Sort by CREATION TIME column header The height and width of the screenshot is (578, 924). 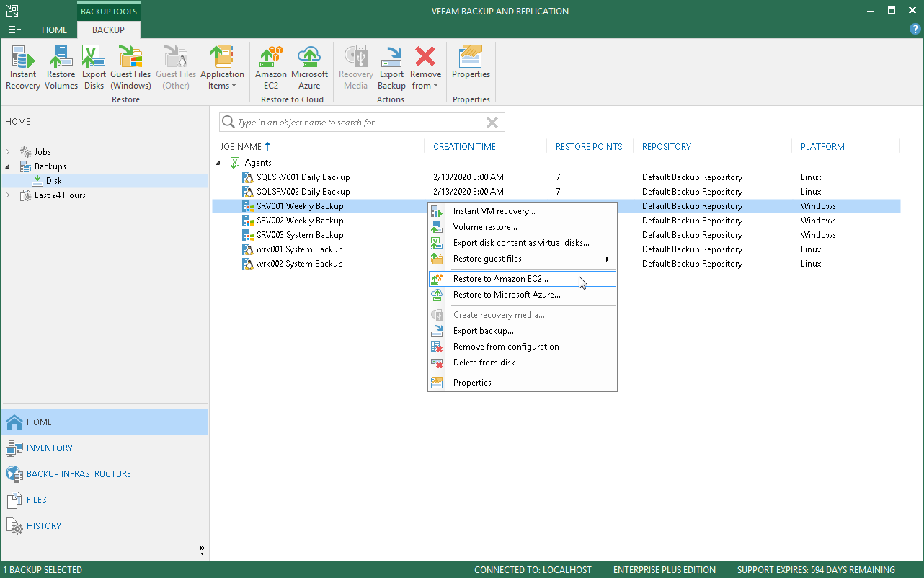[464, 146]
